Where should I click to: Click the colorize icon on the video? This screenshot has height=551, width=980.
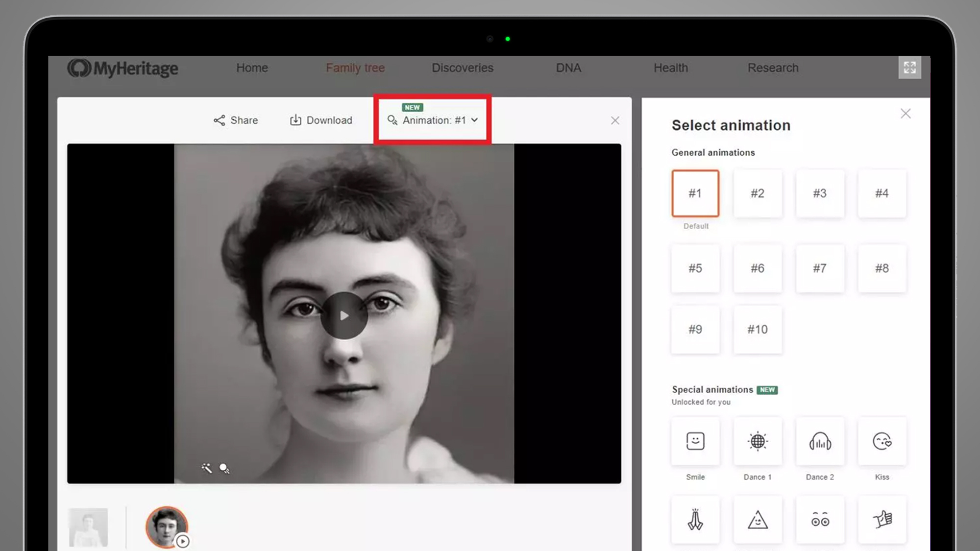coord(224,469)
